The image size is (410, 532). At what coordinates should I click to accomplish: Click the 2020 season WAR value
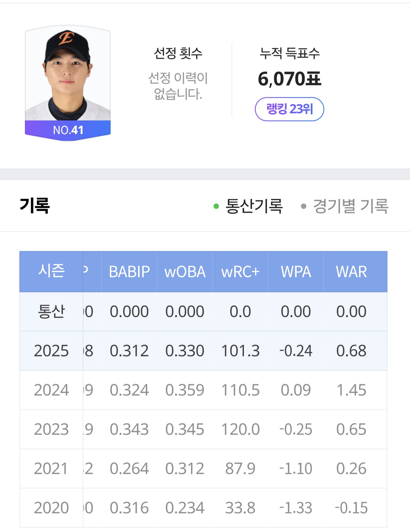tap(351, 508)
